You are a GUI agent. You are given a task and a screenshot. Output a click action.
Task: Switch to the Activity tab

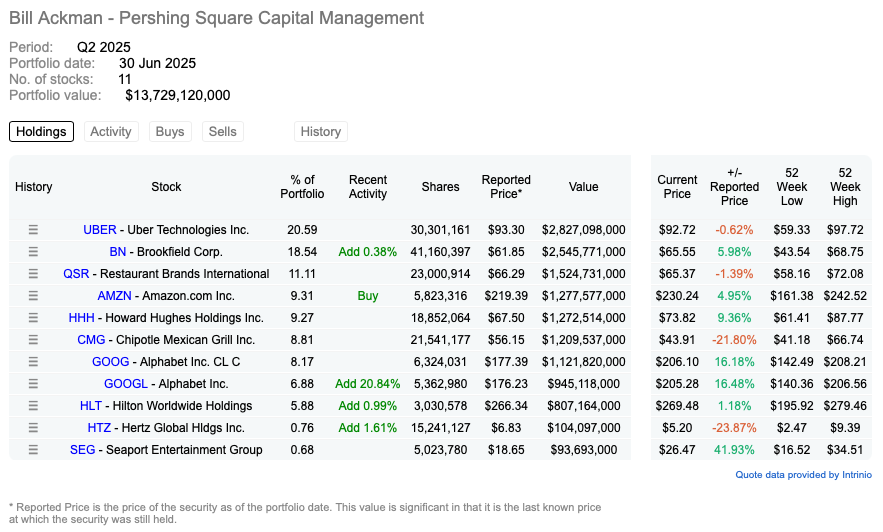pos(111,132)
